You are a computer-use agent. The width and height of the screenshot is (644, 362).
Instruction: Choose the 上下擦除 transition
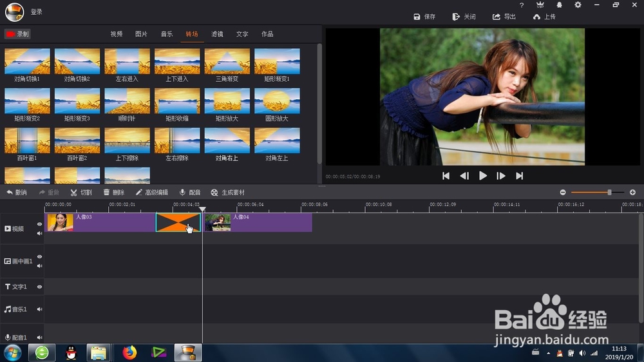[128, 140]
